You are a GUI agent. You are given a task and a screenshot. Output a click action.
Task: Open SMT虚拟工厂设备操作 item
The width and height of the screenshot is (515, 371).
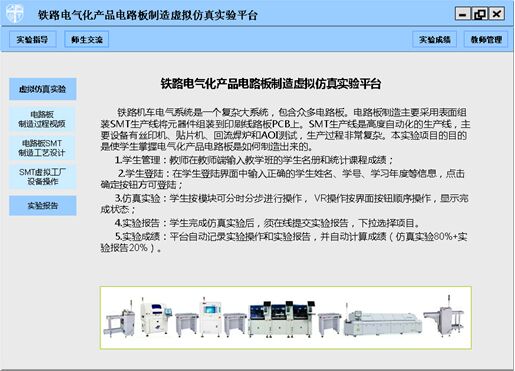[x=42, y=177]
